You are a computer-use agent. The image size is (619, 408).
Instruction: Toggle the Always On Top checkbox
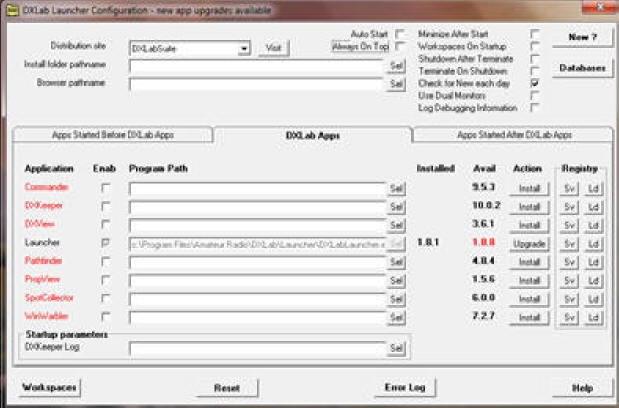[x=400, y=46]
